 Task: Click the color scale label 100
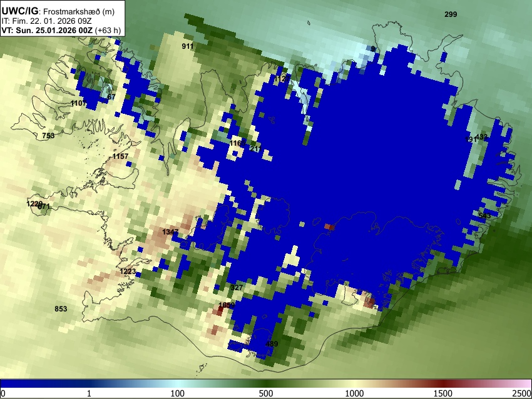(178, 393)
